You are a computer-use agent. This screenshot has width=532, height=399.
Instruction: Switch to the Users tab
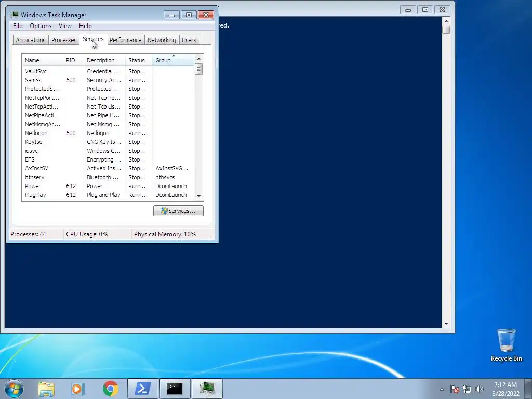tap(189, 40)
